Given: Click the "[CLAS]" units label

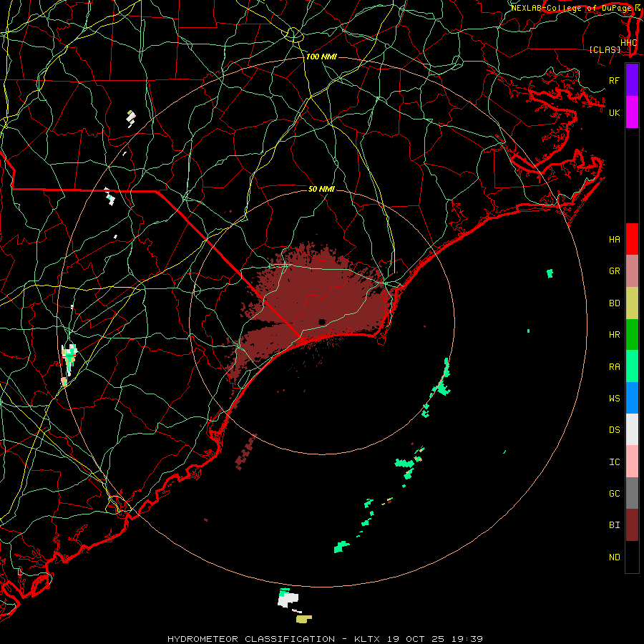Looking at the screenshot, I should pyautogui.click(x=605, y=49).
